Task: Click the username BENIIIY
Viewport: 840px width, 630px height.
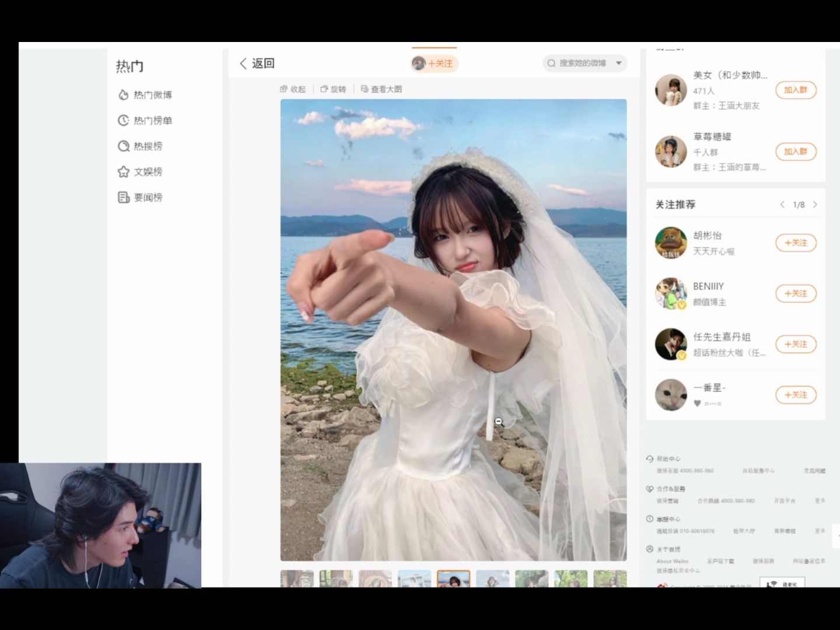Action: (709, 286)
